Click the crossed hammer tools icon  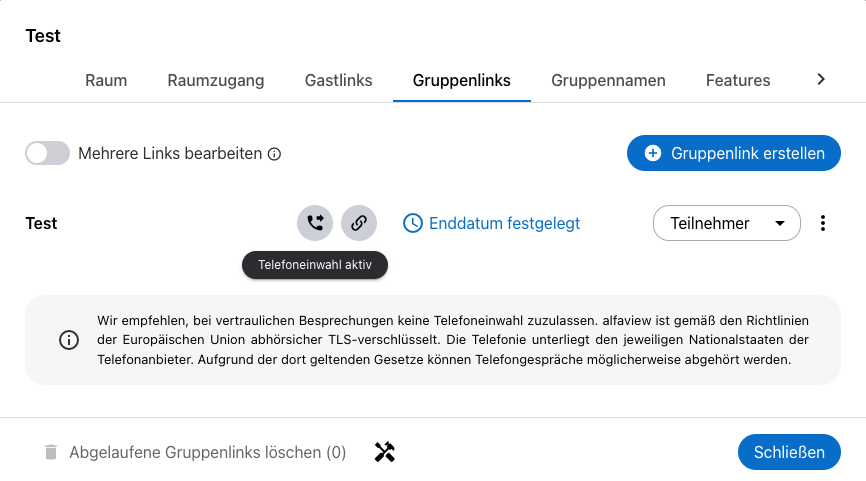click(x=385, y=452)
